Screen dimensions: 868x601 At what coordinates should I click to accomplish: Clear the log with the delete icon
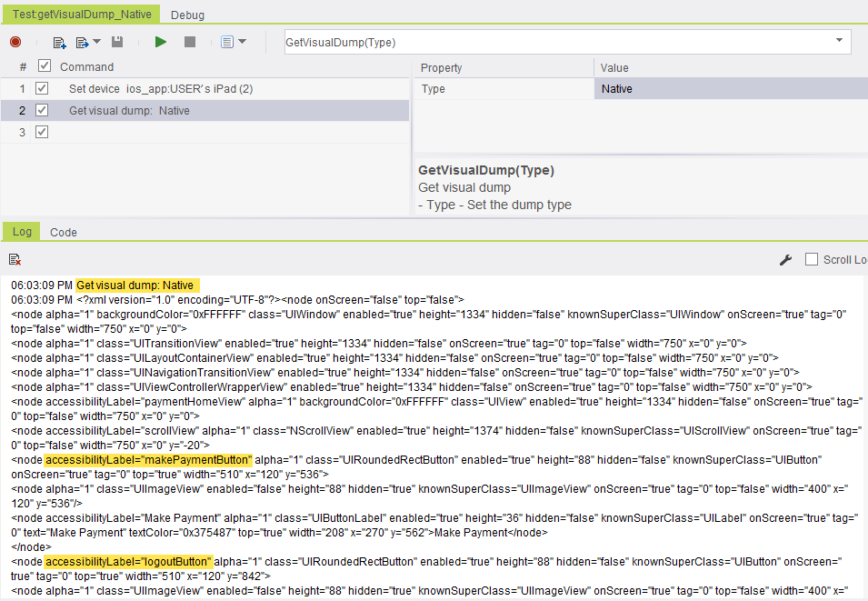pos(15,260)
